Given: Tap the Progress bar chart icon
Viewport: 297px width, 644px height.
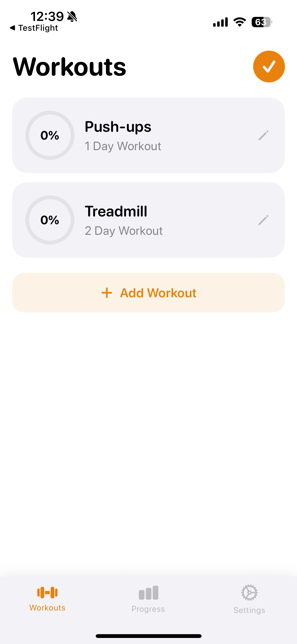Looking at the screenshot, I should coord(148,593).
